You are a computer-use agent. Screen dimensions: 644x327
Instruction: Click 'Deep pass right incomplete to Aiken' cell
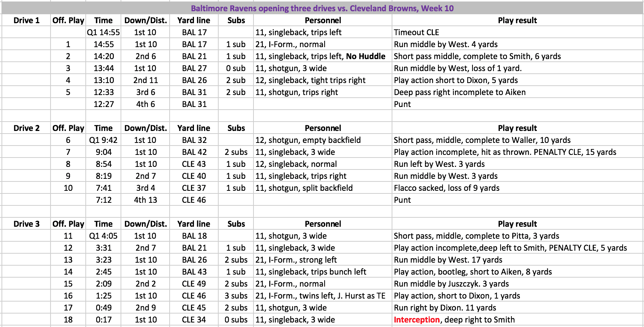point(517,92)
